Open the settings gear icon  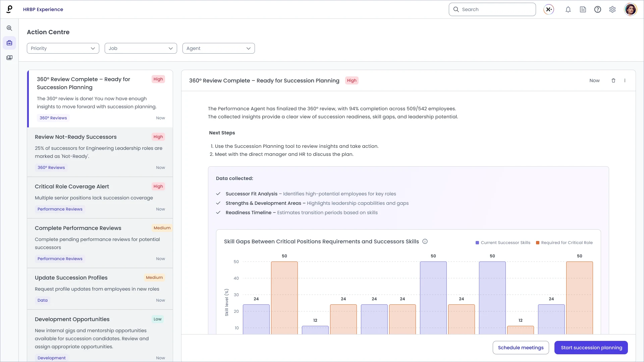point(612,9)
